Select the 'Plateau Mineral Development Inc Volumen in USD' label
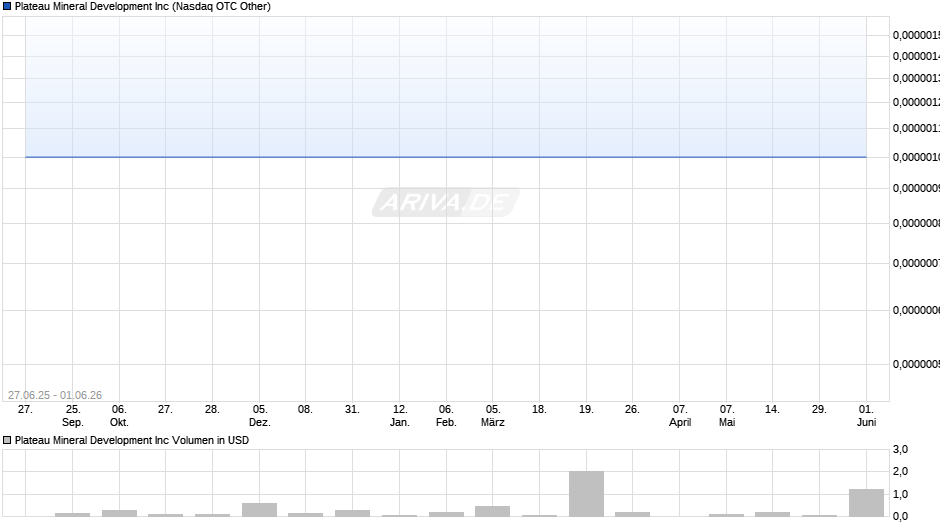Screen dimensions: 940x526 132,440
